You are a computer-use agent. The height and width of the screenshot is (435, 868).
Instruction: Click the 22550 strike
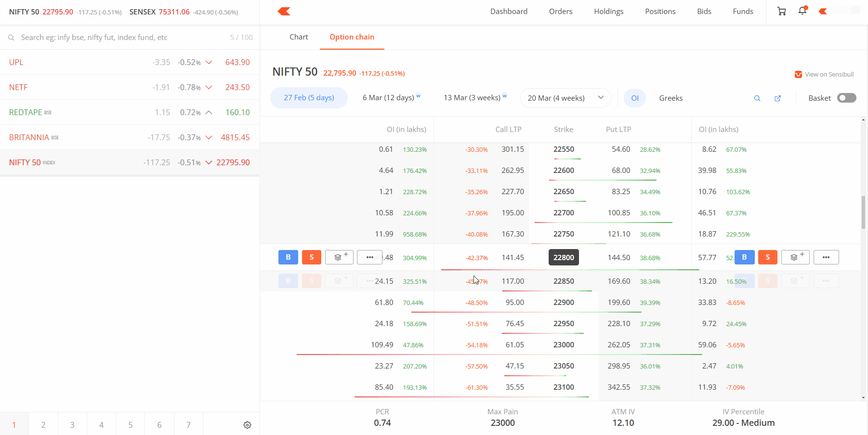(564, 149)
